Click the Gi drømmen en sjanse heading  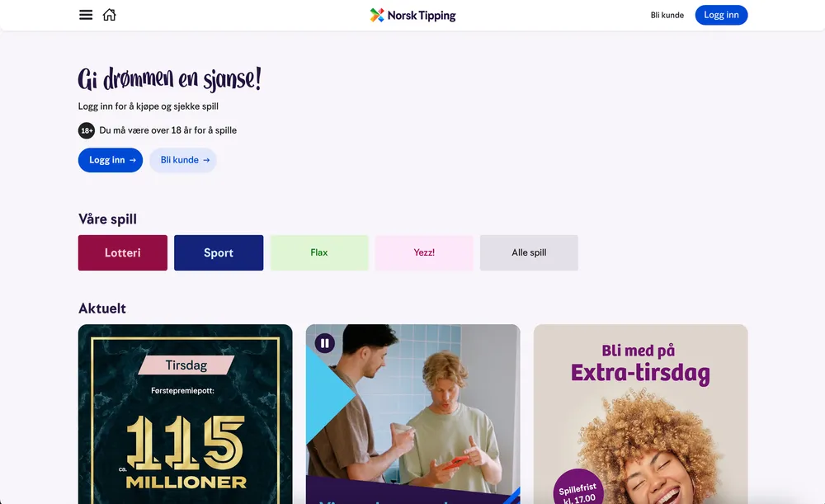click(x=169, y=79)
